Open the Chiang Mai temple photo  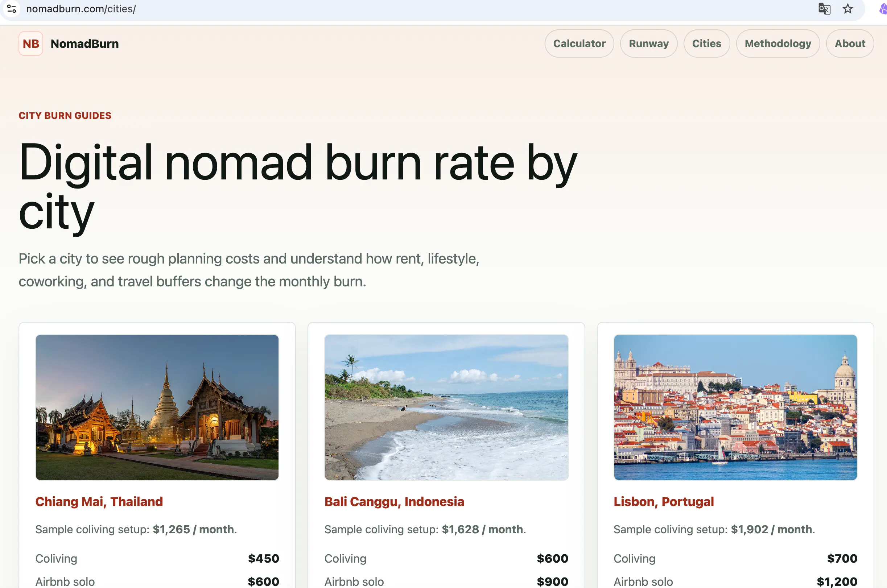click(157, 407)
